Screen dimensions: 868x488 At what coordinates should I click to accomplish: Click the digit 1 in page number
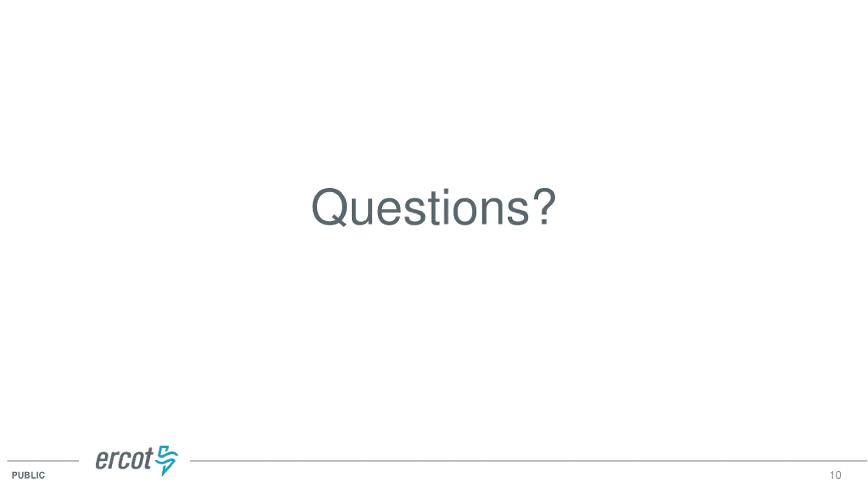point(832,475)
